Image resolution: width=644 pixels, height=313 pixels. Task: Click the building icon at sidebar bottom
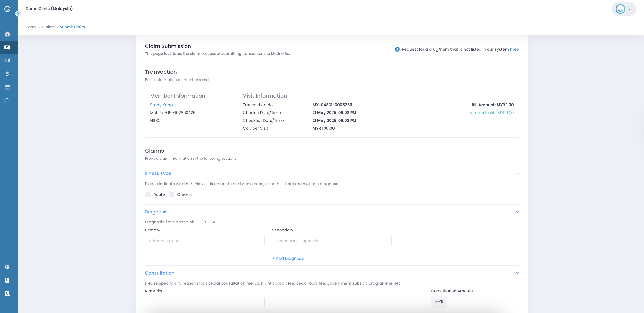tap(7, 293)
